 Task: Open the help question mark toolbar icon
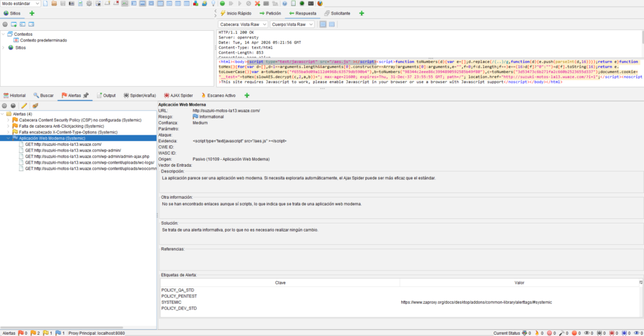(x=284, y=3)
